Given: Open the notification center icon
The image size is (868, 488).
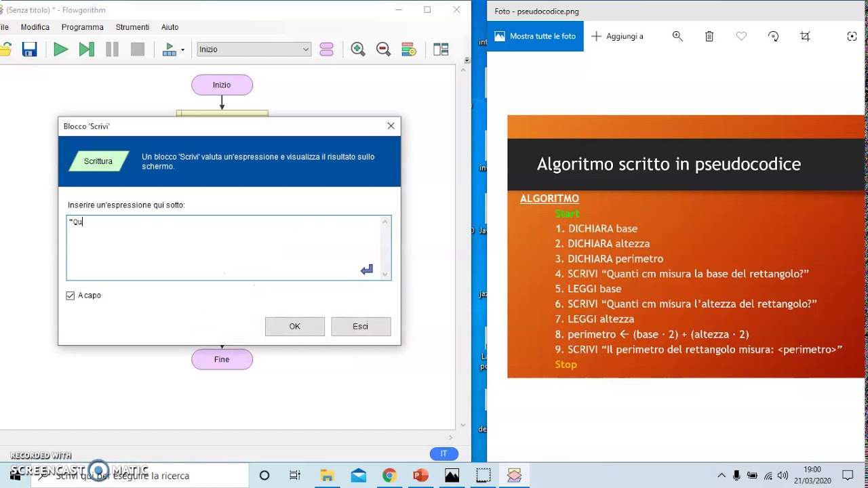Looking at the screenshot, I should click(848, 475).
